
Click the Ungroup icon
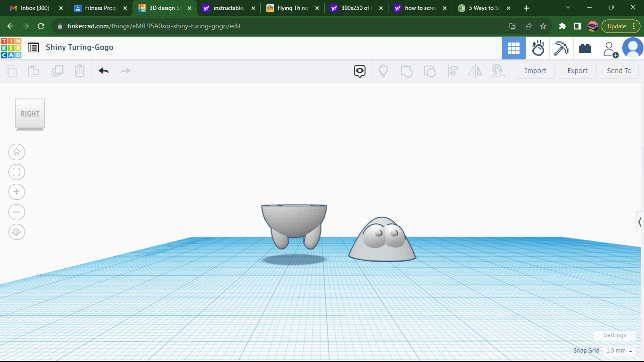[429, 71]
